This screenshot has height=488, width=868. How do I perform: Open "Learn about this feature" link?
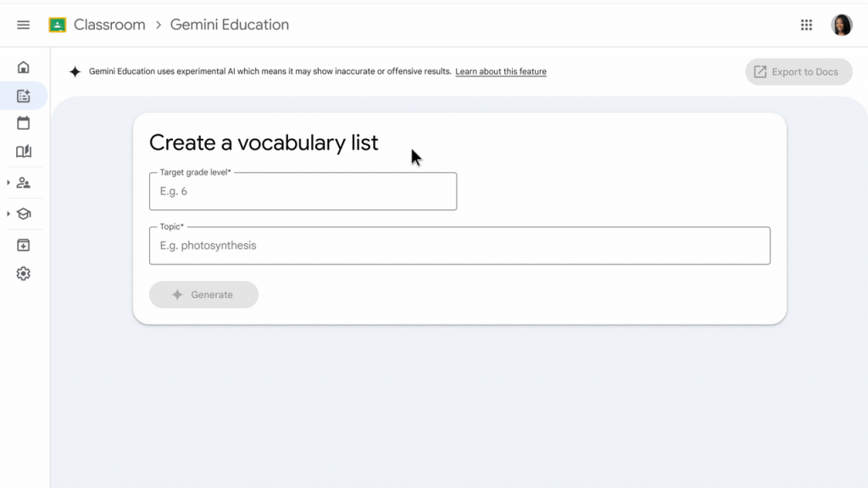pyautogui.click(x=501, y=72)
